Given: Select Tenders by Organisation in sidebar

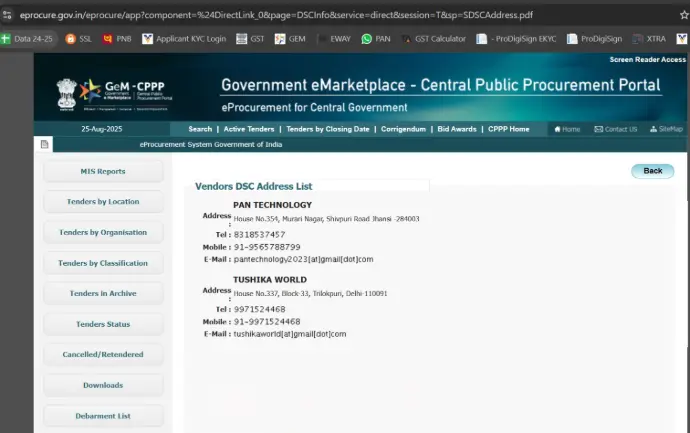Looking at the screenshot, I should [x=103, y=232].
